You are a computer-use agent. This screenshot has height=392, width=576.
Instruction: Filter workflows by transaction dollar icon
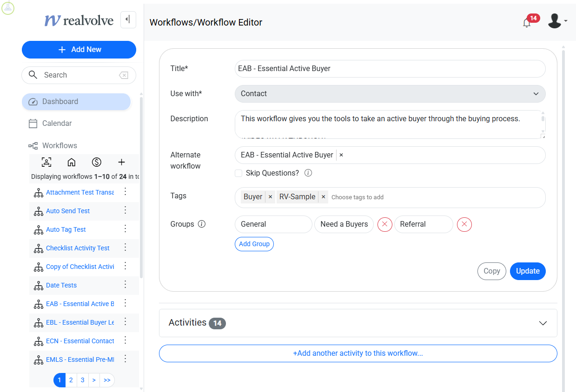96,162
